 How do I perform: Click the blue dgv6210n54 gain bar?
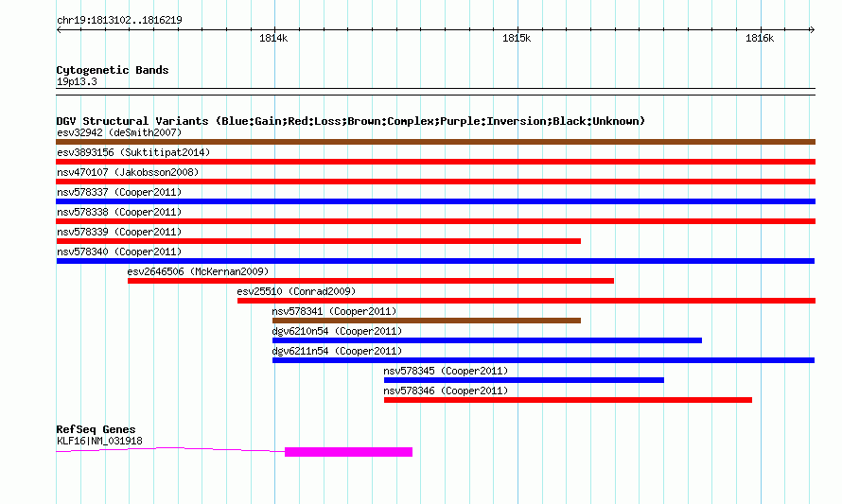[x=487, y=340]
